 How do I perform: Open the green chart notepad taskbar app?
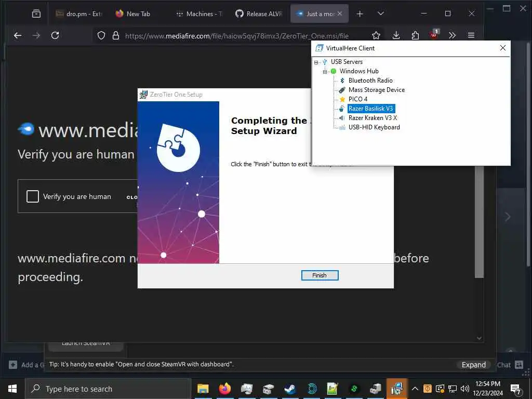point(332,389)
